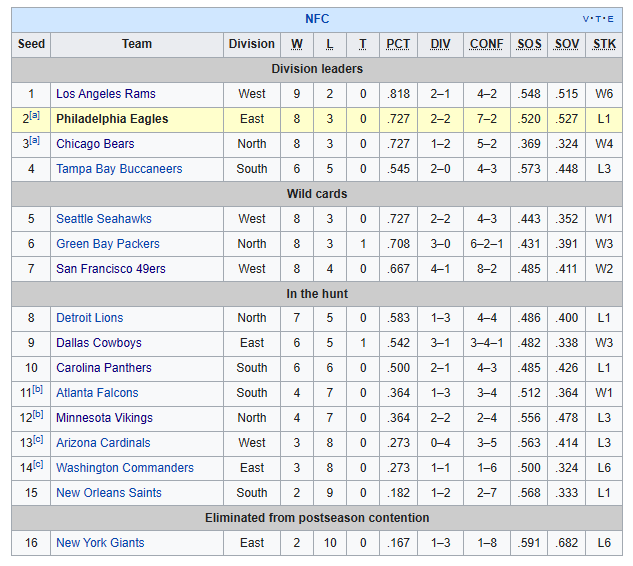Open New York Giants link
The image size is (633, 566).
click(100, 543)
